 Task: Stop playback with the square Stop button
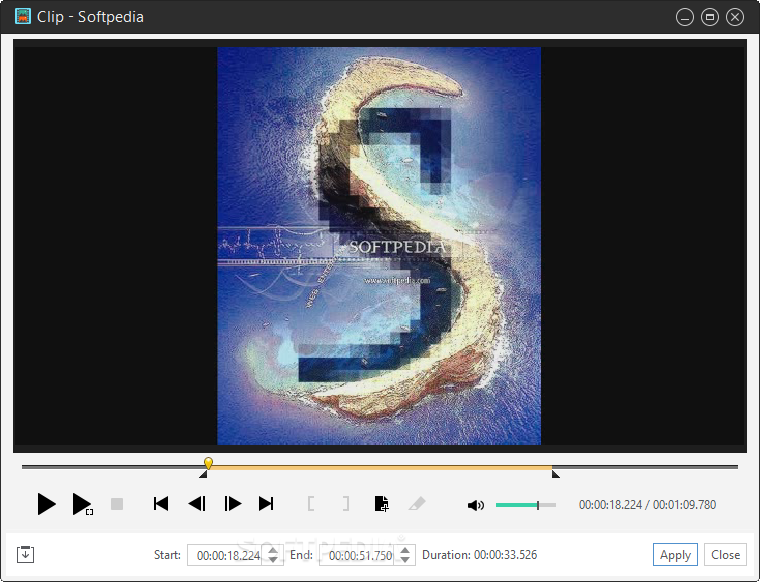[x=117, y=504]
